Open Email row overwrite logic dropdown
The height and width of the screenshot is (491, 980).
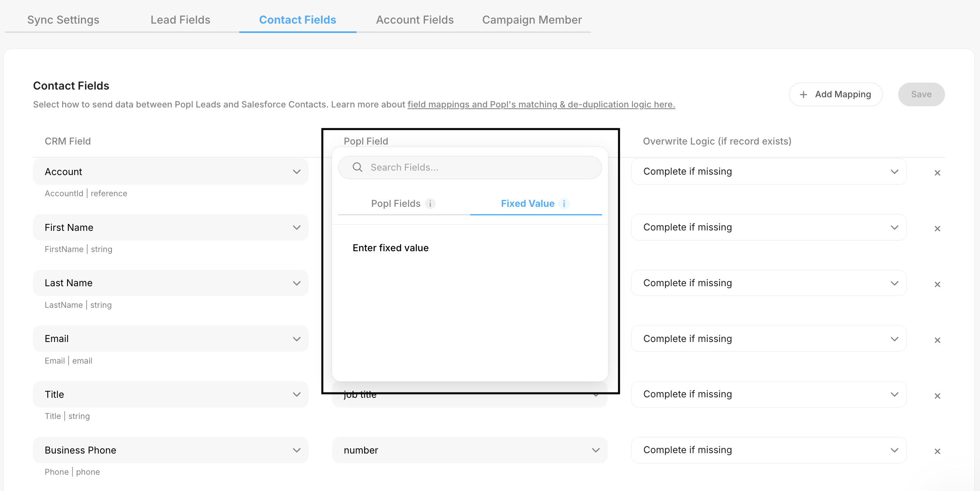coord(768,339)
